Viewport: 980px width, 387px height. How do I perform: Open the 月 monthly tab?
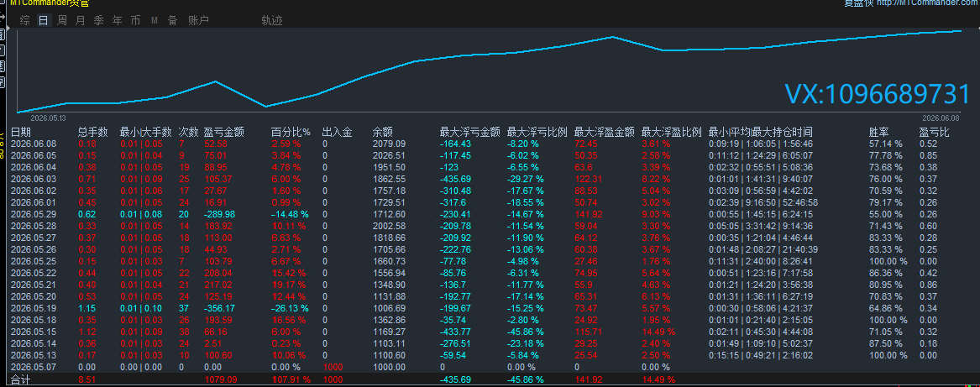point(80,21)
